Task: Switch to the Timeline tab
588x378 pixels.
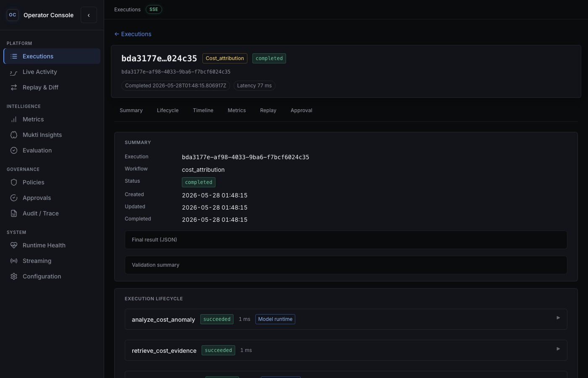Action: (x=203, y=110)
